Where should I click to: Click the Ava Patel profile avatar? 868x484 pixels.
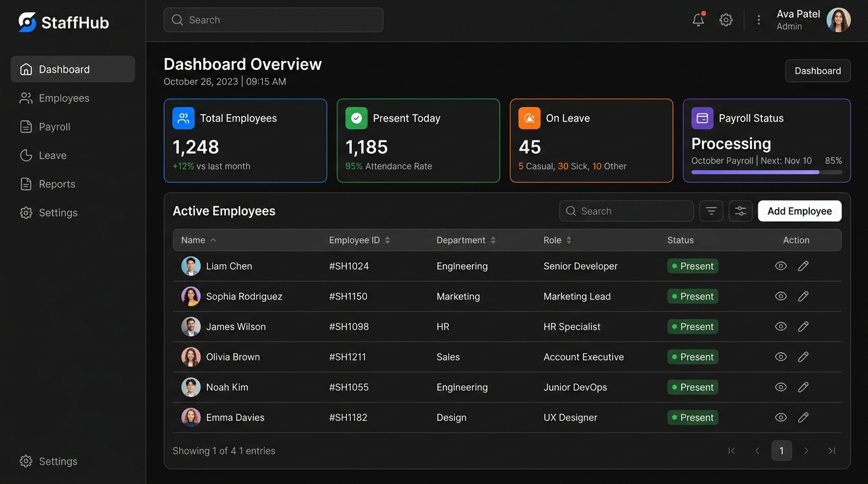click(838, 20)
